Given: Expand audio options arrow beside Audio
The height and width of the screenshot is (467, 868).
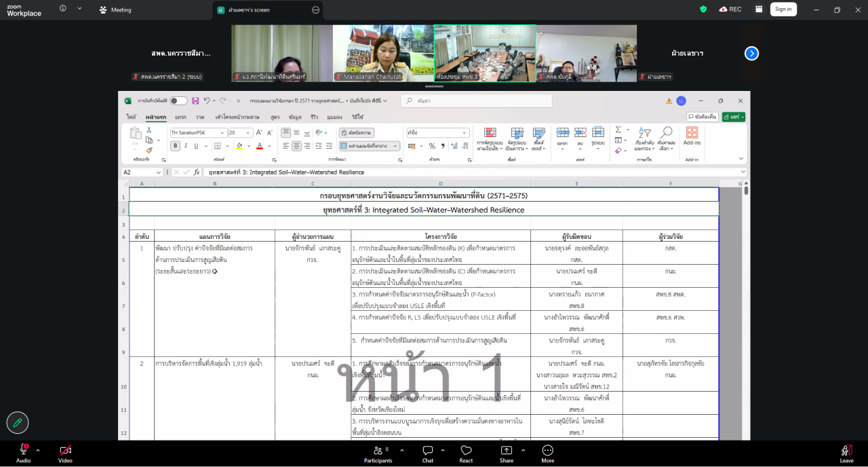Looking at the screenshot, I should pyautogui.click(x=38, y=449).
